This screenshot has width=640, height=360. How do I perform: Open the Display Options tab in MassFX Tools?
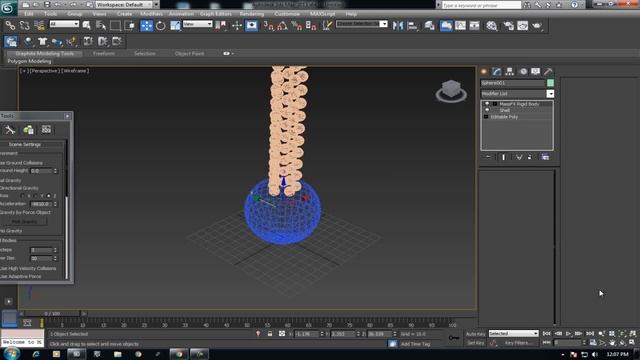(46, 130)
